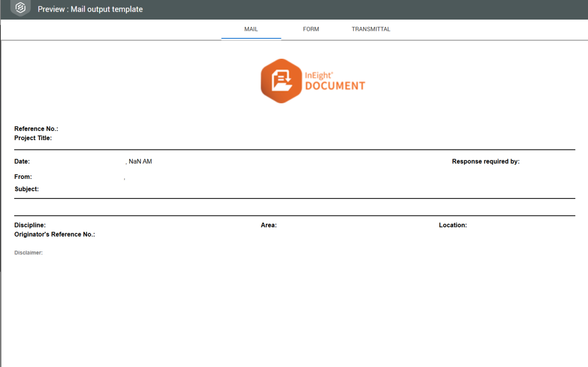
Task: Click the 'NaN AM' date value
Action: [x=140, y=162]
